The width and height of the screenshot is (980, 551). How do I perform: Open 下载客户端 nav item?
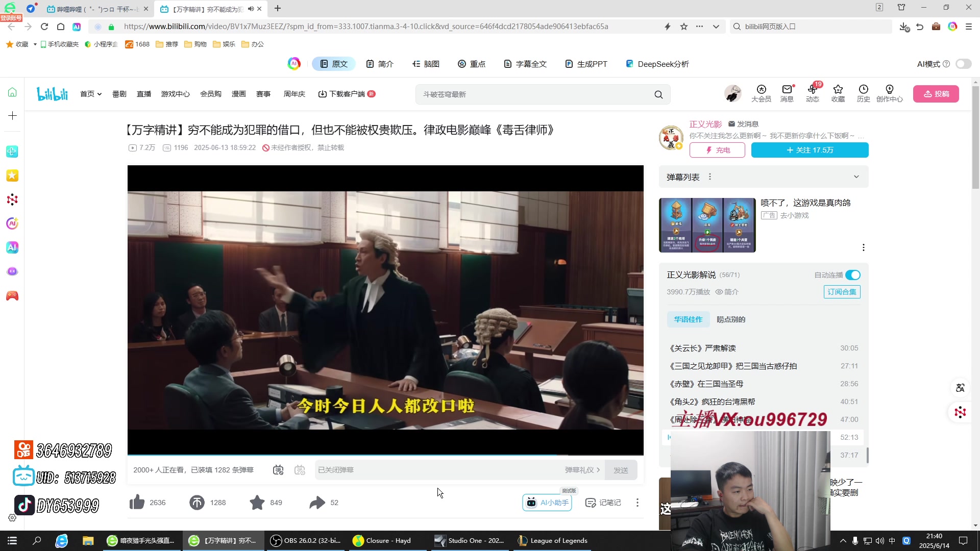(347, 94)
